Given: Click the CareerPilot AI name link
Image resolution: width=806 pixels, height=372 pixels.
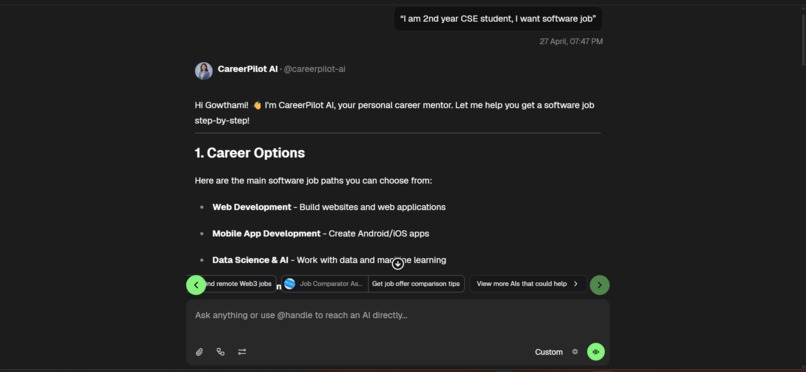Looking at the screenshot, I should [248, 69].
